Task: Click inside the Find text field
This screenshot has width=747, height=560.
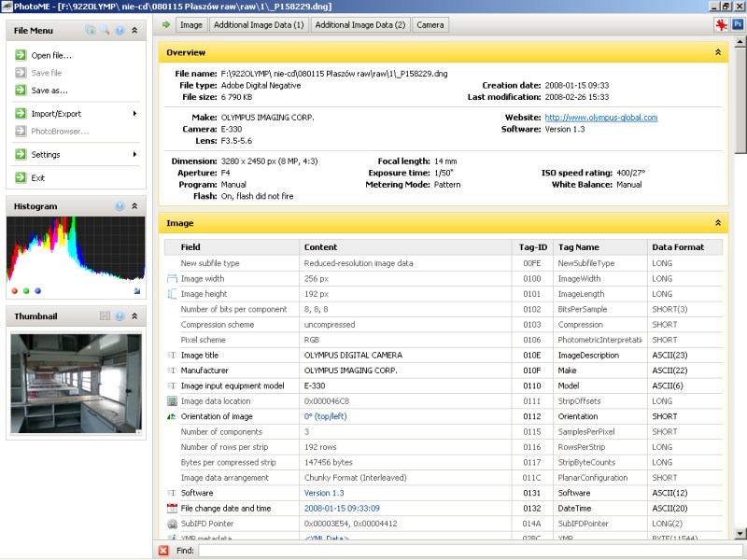Action: tap(458, 551)
